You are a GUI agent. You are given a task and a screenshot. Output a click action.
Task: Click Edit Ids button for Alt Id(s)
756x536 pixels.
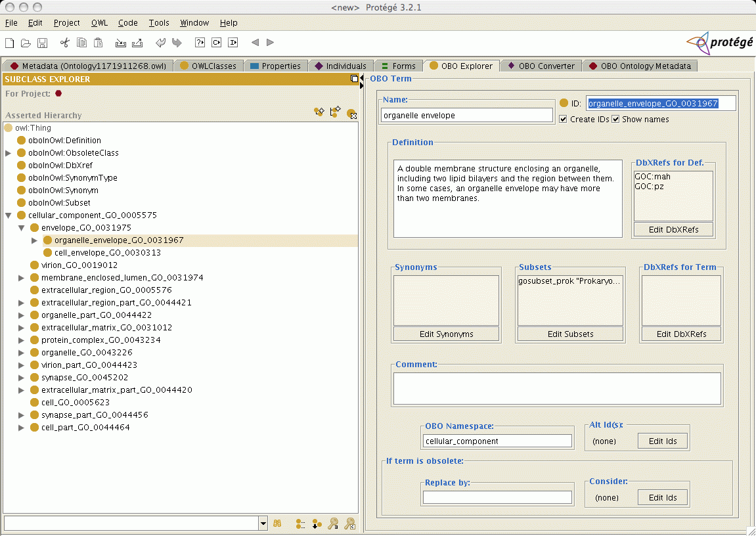[663, 441]
